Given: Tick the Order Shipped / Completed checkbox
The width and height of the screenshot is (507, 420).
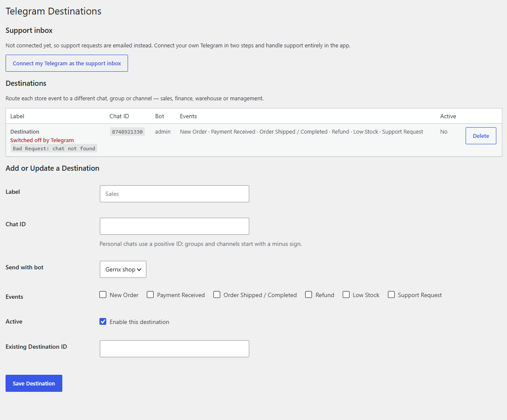Looking at the screenshot, I should [x=217, y=295].
